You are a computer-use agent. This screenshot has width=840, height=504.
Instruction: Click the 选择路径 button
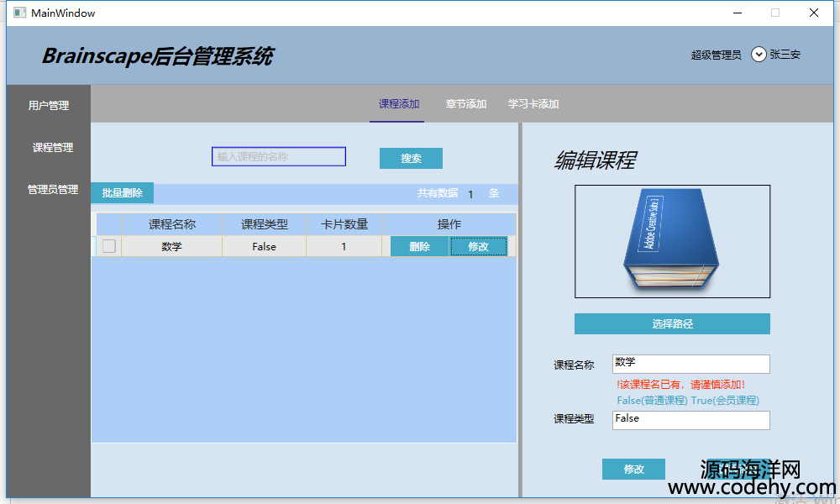tap(672, 324)
